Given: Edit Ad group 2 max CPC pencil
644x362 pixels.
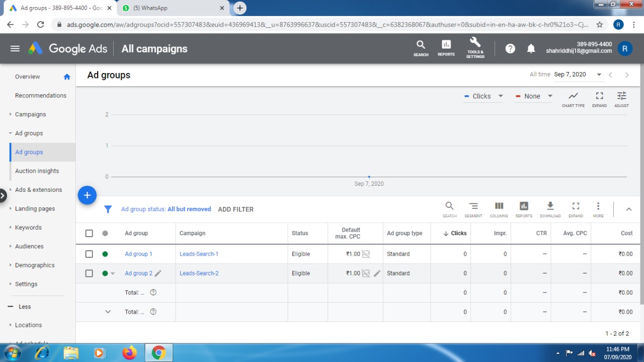Looking at the screenshot, I should pos(377,273).
